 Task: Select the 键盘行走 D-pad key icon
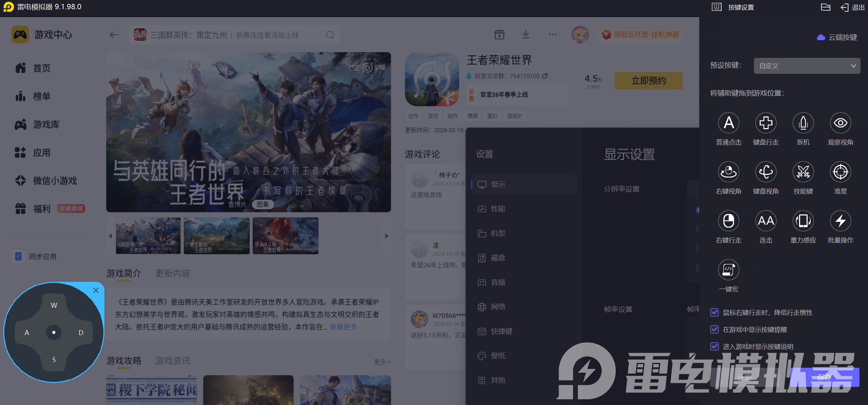[x=766, y=123]
